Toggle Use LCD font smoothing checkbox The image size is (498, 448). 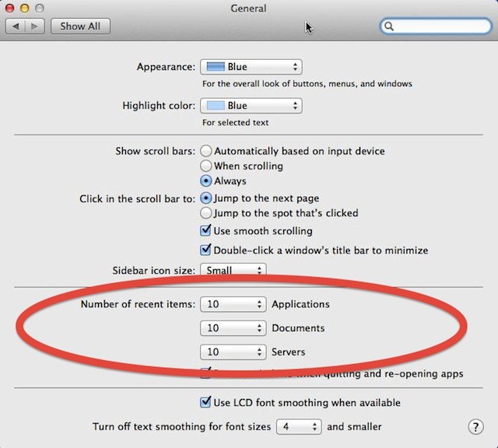tap(206, 403)
